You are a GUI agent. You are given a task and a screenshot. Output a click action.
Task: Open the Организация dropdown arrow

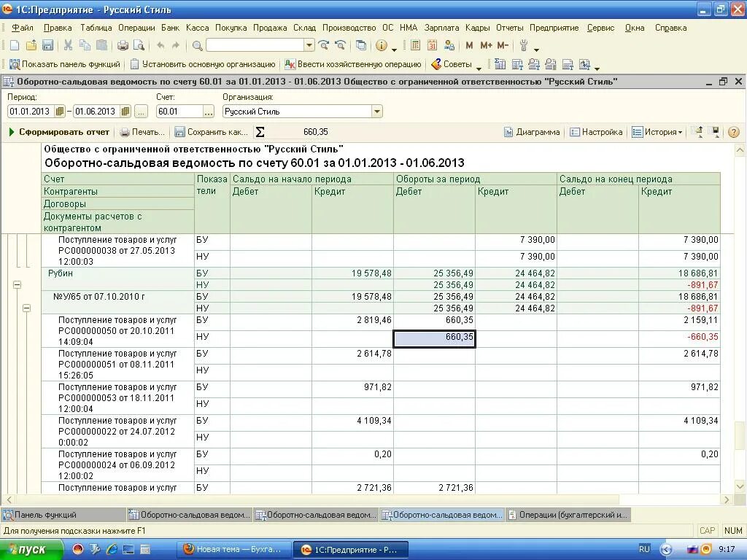[x=376, y=112]
